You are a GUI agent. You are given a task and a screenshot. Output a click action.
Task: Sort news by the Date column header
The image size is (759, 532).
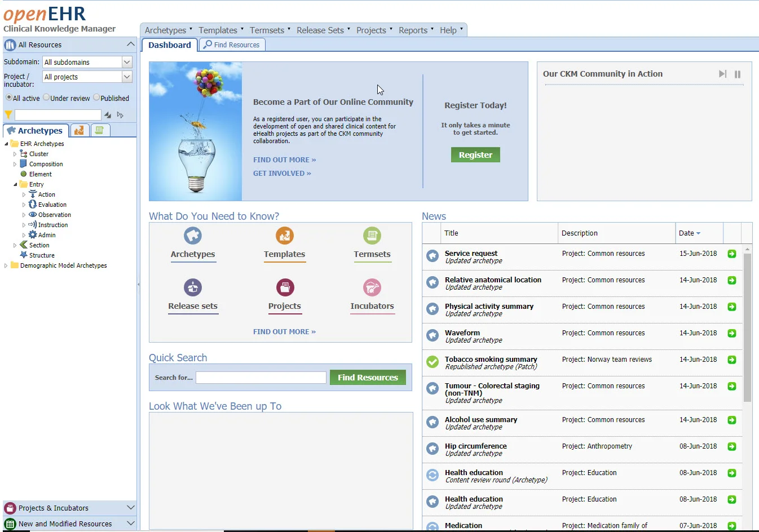click(x=699, y=233)
